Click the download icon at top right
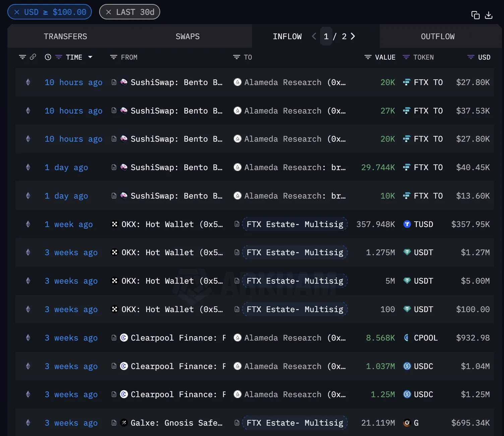This screenshot has height=436, width=504. tap(489, 15)
